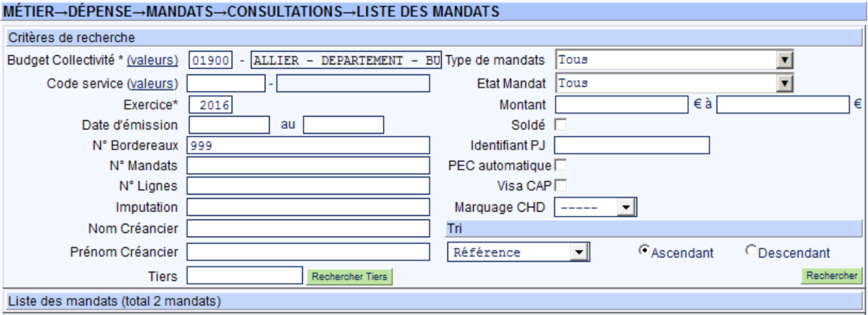
Task: Tick the Visa CAP checkbox
Action: tap(560, 185)
